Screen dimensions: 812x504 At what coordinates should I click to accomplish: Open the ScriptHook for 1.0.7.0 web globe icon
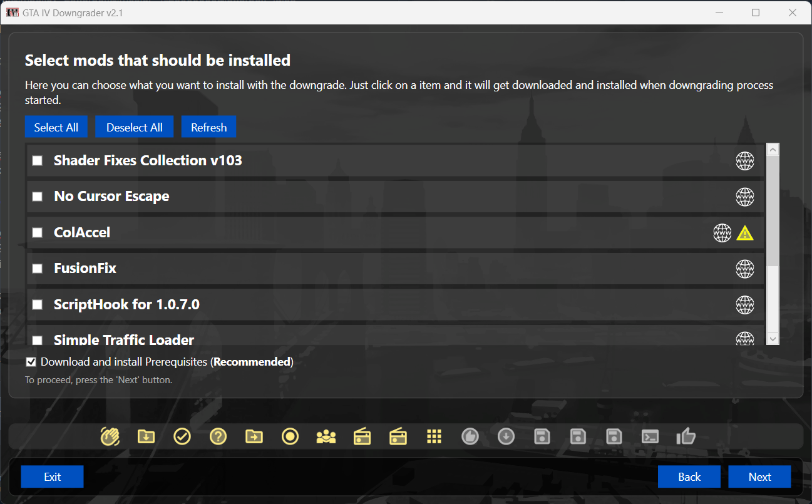[x=745, y=305]
